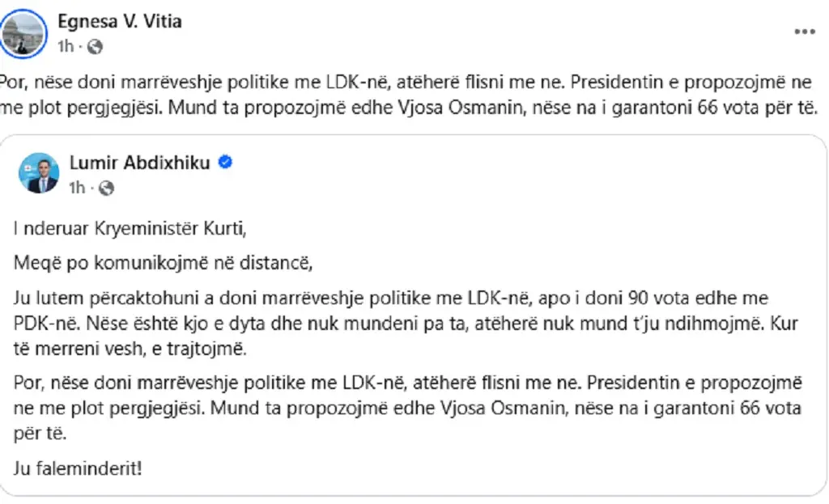Click the globe icon in the shared post
Screen dimensions: 829x504
(x=107, y=188)
